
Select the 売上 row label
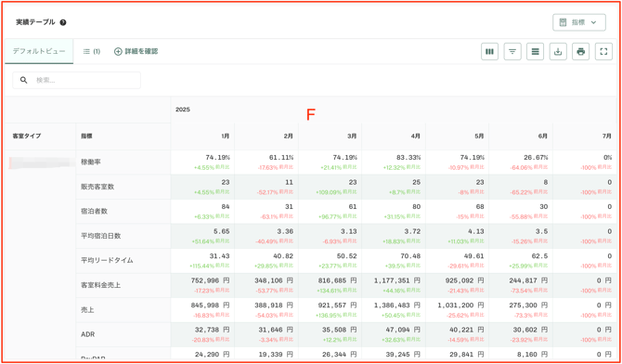(x=87, y=309)
